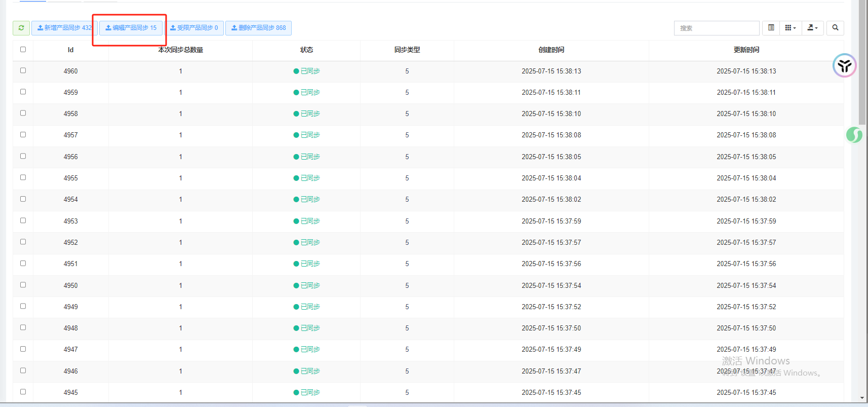868x407 pixels.
Task: Click 编辑产品同步 15 button
Action: pyautogui.click(x=131, y=28)
